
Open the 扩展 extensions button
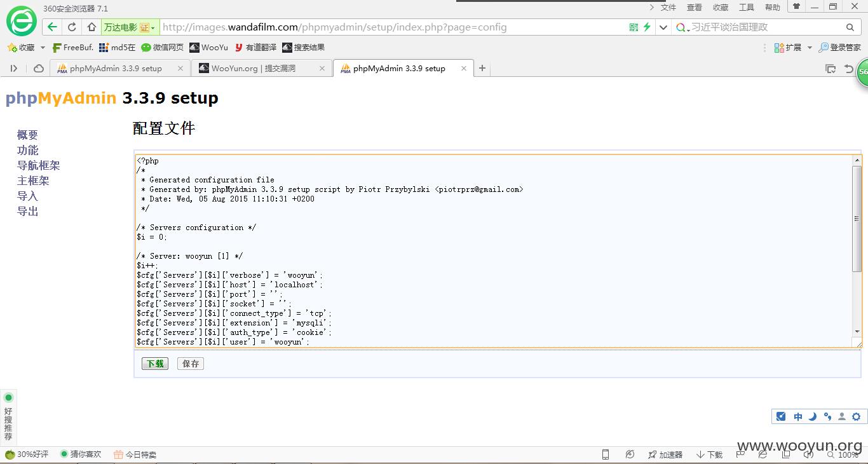pyautogui.click(x=788, y=48)
